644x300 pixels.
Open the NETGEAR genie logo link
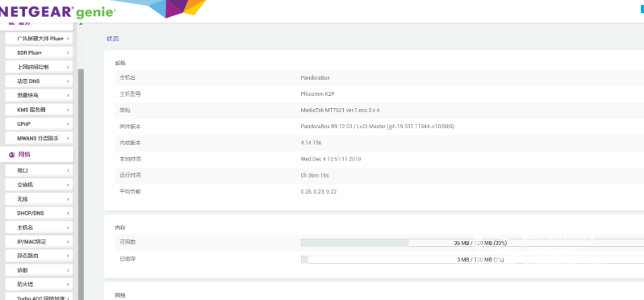[57, 11]
